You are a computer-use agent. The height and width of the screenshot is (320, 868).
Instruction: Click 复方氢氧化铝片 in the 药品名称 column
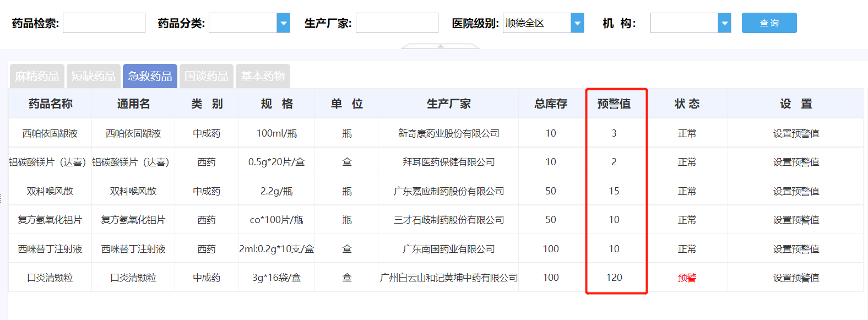[x=50, y=220]
